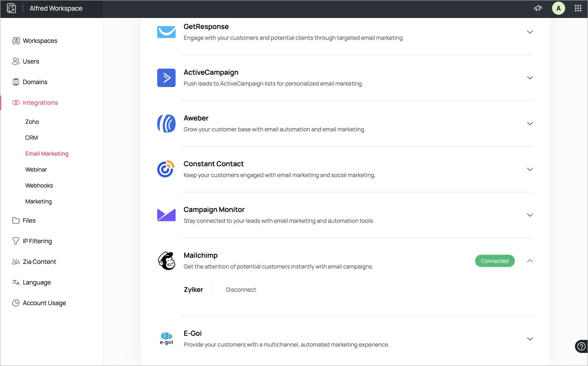The image size is (588, 366).
Task: Expand the Aweber integration row
Action: 530,123
